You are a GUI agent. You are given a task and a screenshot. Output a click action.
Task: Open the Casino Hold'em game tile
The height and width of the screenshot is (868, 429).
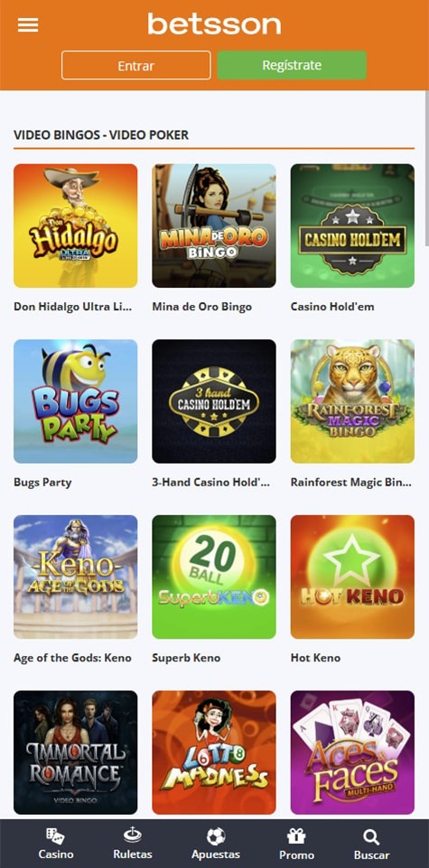click(x=352, y=226)
